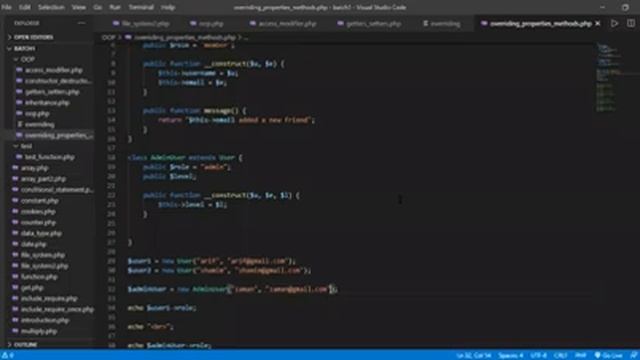Screen dimensions: 640x360
Task: Switch to the overriding tab
Action: pyautogui.click(x=442, y=24)
